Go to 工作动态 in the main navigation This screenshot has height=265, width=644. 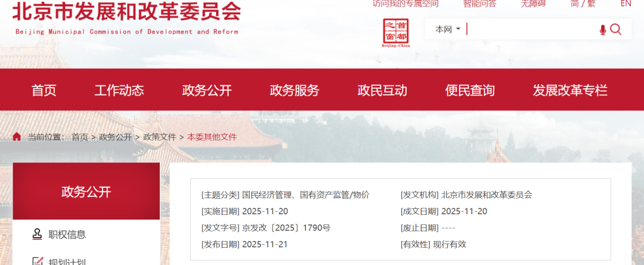click(119, 91)
